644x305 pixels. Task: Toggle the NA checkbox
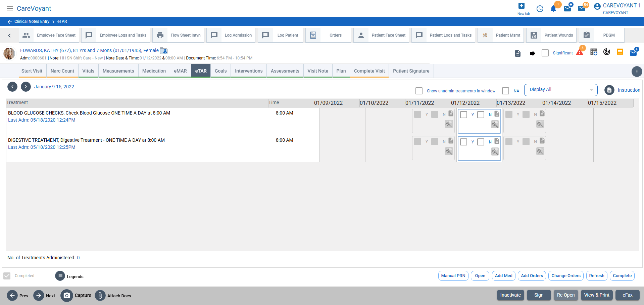[506, 91]
